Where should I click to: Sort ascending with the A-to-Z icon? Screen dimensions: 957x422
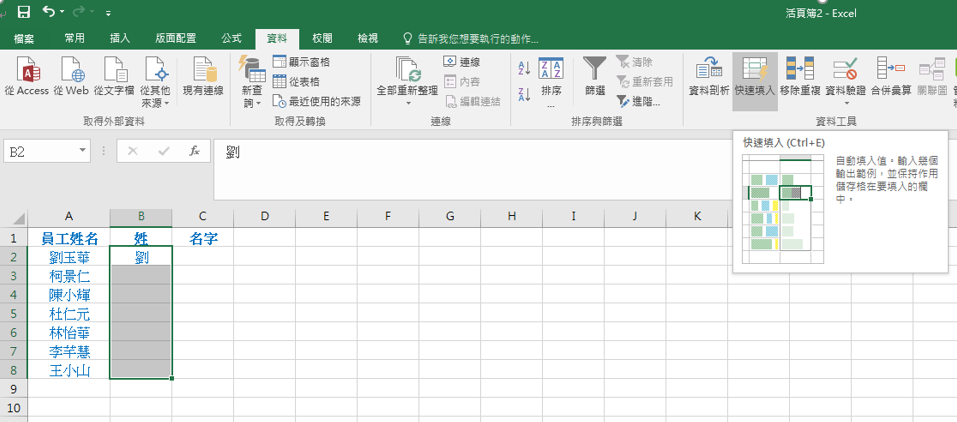[524, 68]
